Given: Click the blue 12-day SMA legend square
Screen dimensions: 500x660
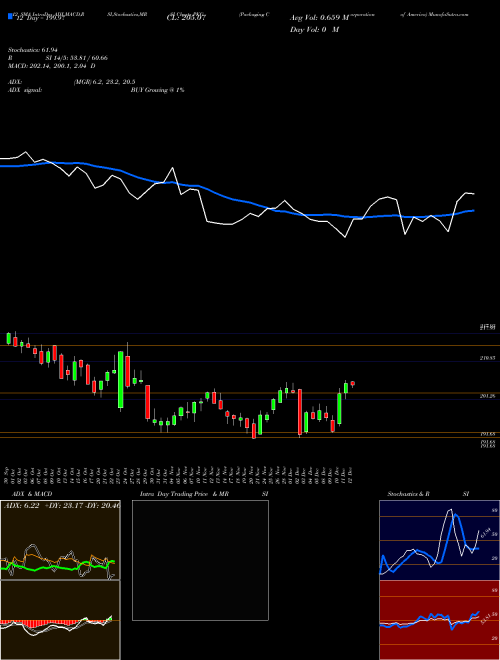Looking at the screenshot, I should point(11,16).
